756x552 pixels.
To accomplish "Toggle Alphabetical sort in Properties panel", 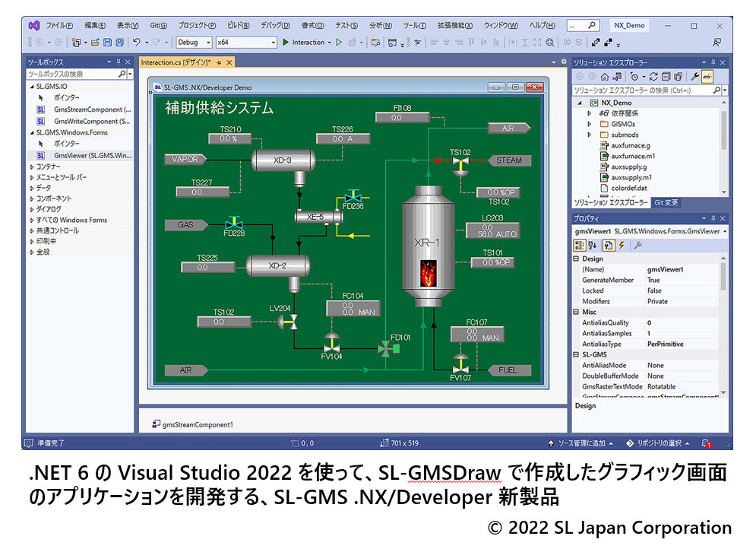I will point(593,246).
